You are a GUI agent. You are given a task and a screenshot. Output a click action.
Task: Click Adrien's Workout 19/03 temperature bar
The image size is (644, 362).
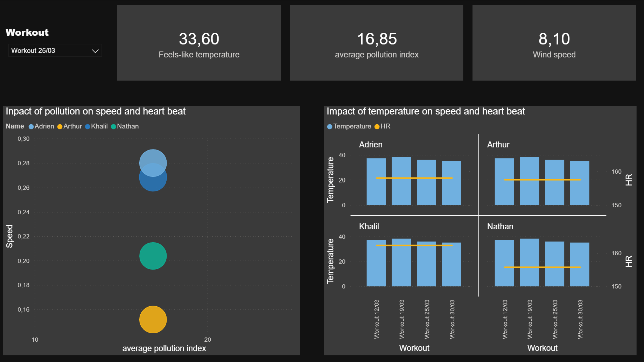click(x=401, y=182)
